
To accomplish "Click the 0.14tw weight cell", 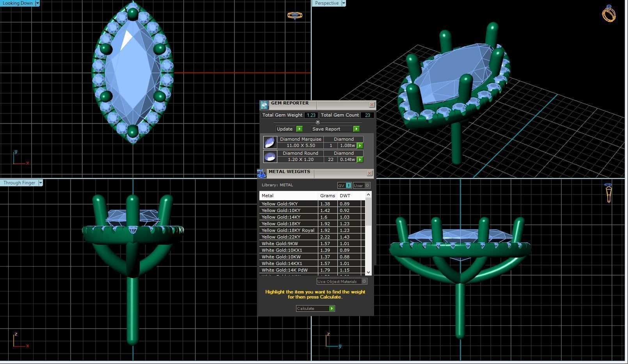I will 347,159.
